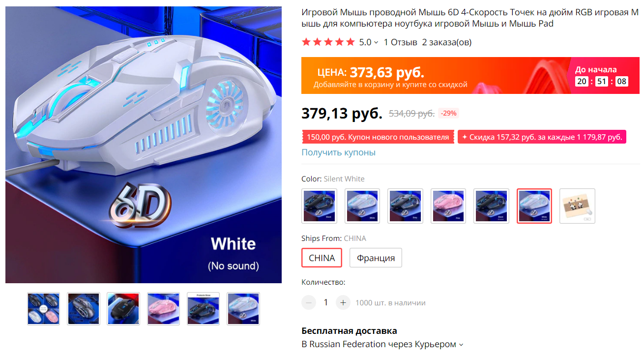Show the Products Show gallery thumbnail
The height and width of the screenshot is (356, 644).
[x=203, y=309]
